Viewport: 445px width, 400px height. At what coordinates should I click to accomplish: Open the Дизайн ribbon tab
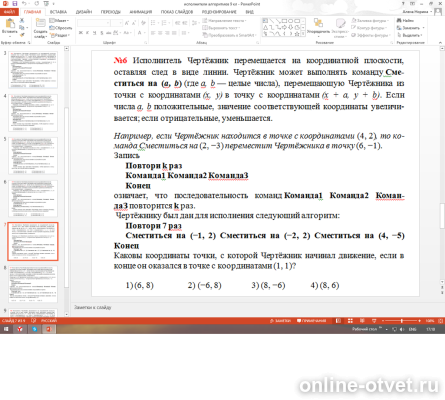pyautogui.click(x=84, y=12)
